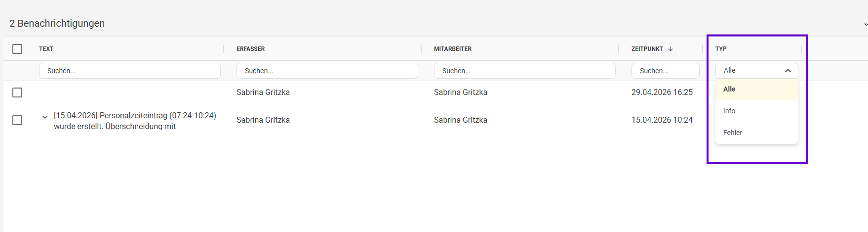Collapse the Typ dropdown via chevron icon
Image resolution: width=868 pixels, height=232 pixels.
(788, 71)
